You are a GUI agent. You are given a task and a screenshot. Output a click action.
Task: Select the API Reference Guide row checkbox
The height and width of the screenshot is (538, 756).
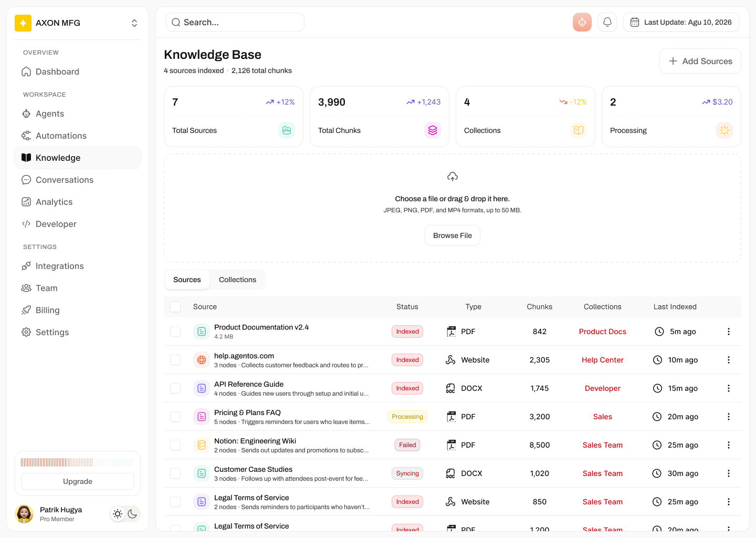click(x=175, y=388)
